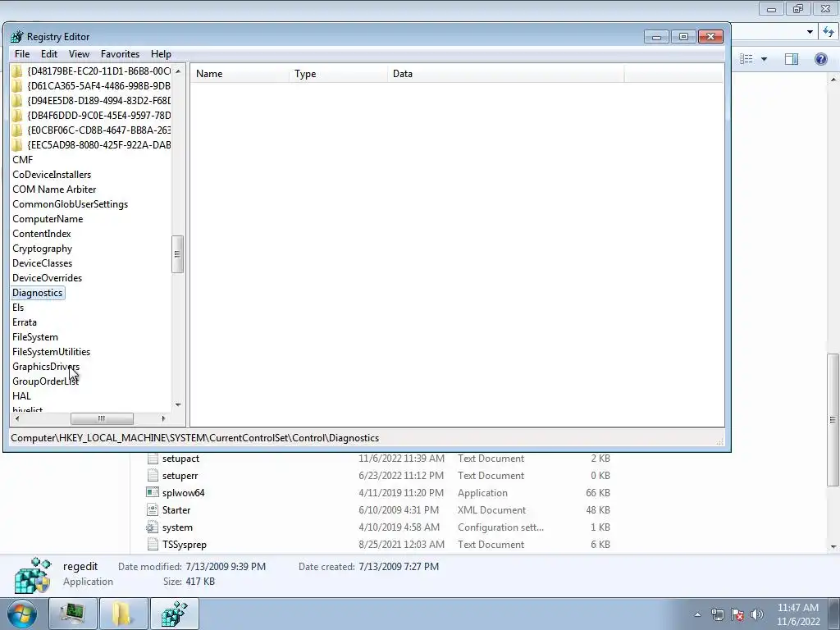
Task: Select the ContentIndex key
Action: [41, 234]
